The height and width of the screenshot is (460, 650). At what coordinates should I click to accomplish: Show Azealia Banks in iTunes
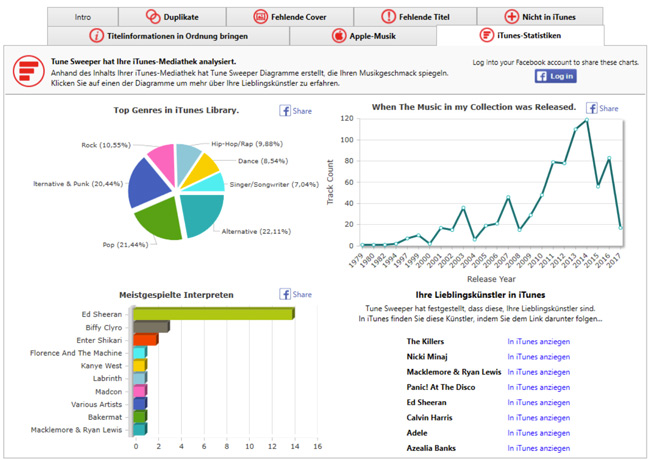click(x=538, y=448)
